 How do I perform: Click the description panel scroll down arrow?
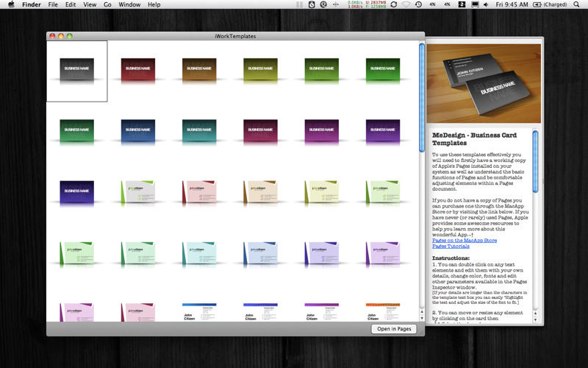pos(536,319)
